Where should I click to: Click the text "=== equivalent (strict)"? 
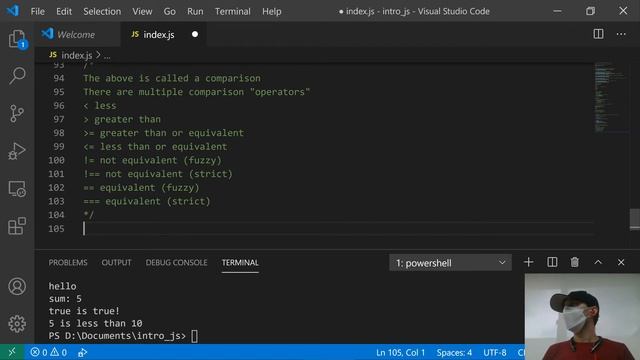point(147,201)
